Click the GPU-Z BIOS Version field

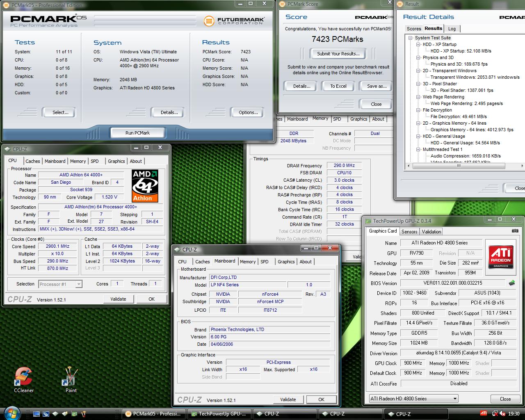click(x=453, y=283)
